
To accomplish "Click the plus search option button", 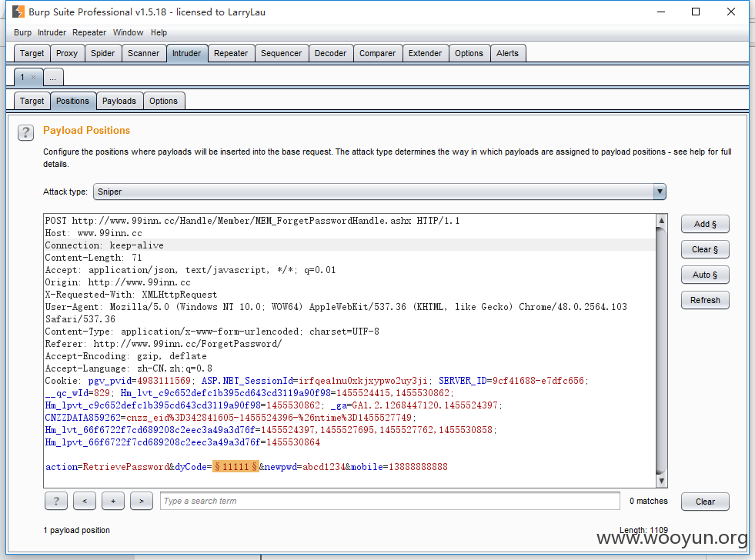I will pos(113,501).
